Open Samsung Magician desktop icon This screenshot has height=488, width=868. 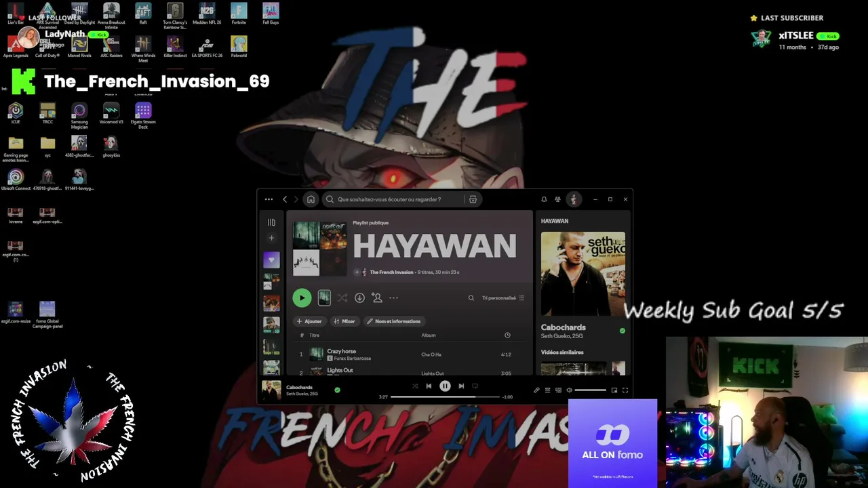(x=79, y=115)
